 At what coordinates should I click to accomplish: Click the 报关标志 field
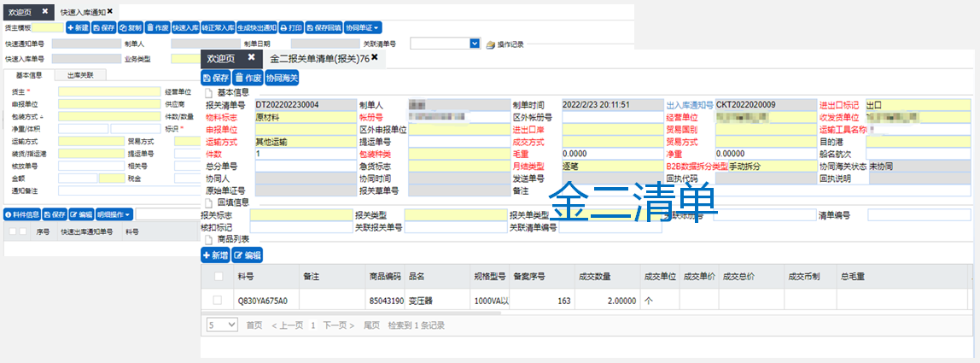click(x=301, y=215)
